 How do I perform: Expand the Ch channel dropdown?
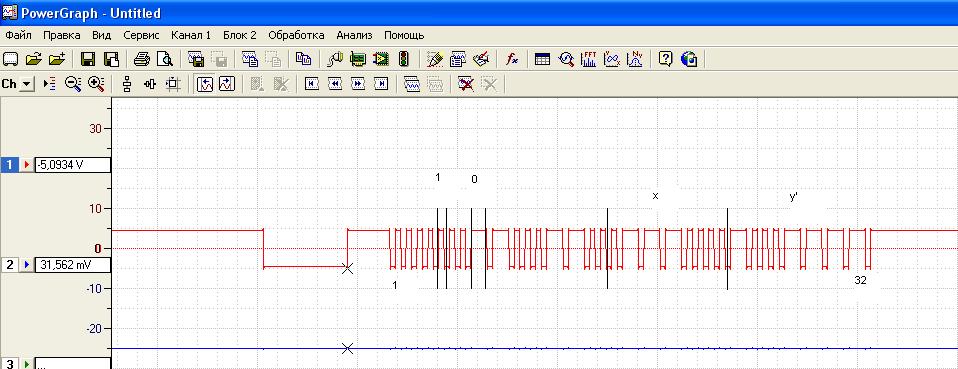27,84
